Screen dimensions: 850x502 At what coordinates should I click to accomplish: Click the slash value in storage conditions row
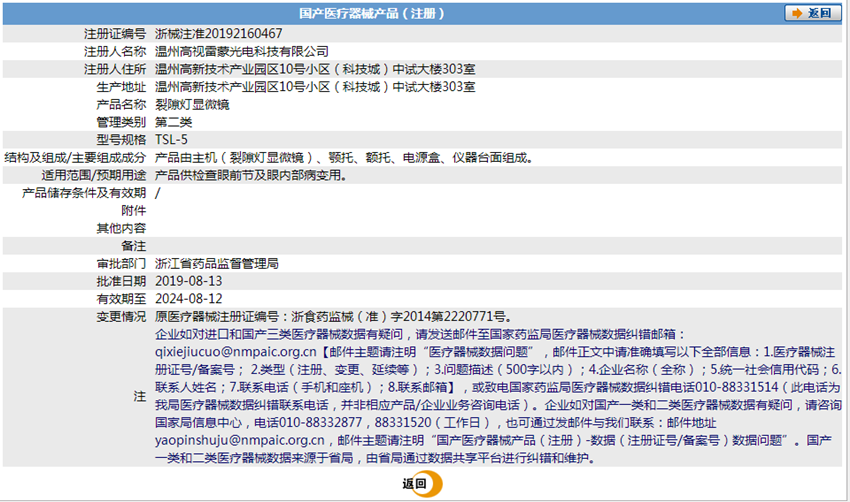tap(158, 193)
